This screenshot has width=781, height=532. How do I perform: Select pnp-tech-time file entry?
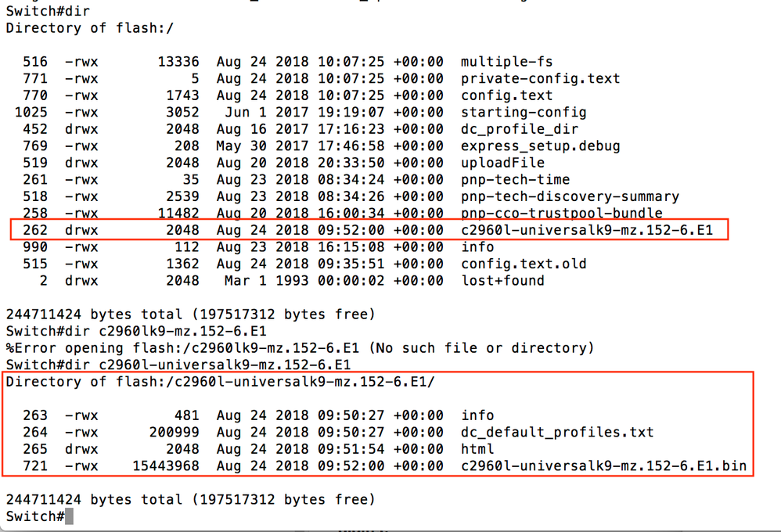515,180
